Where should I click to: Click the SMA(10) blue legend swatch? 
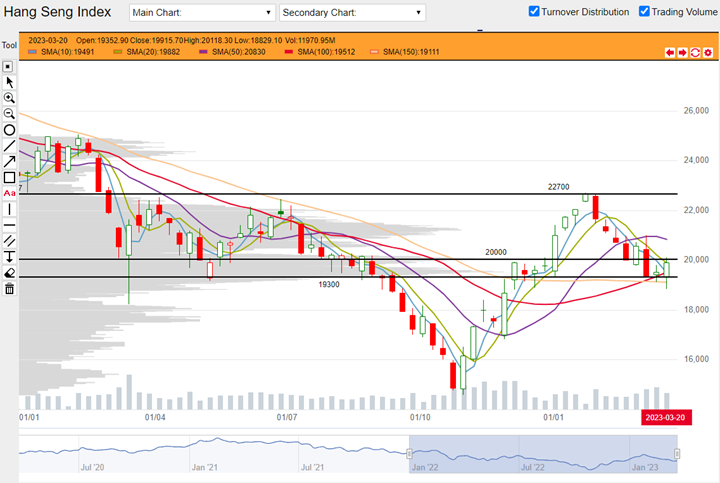point(32,52)
